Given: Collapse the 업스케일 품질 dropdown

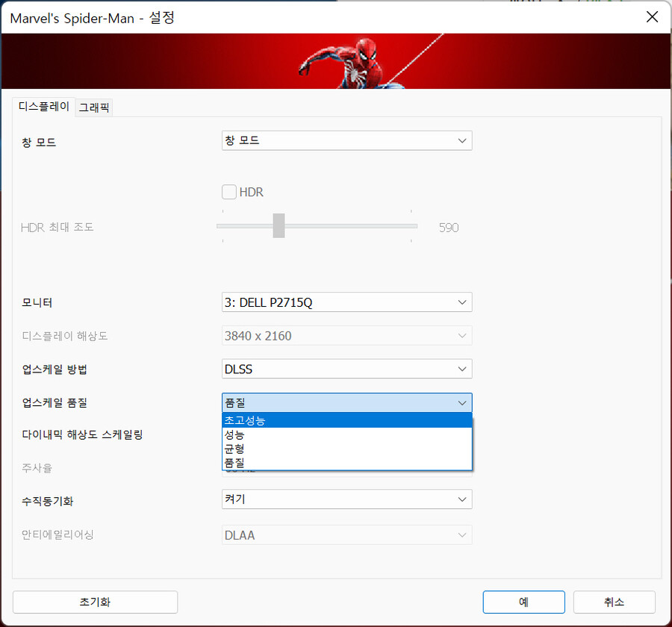Looking at the screenshot, I should point(346,403).
